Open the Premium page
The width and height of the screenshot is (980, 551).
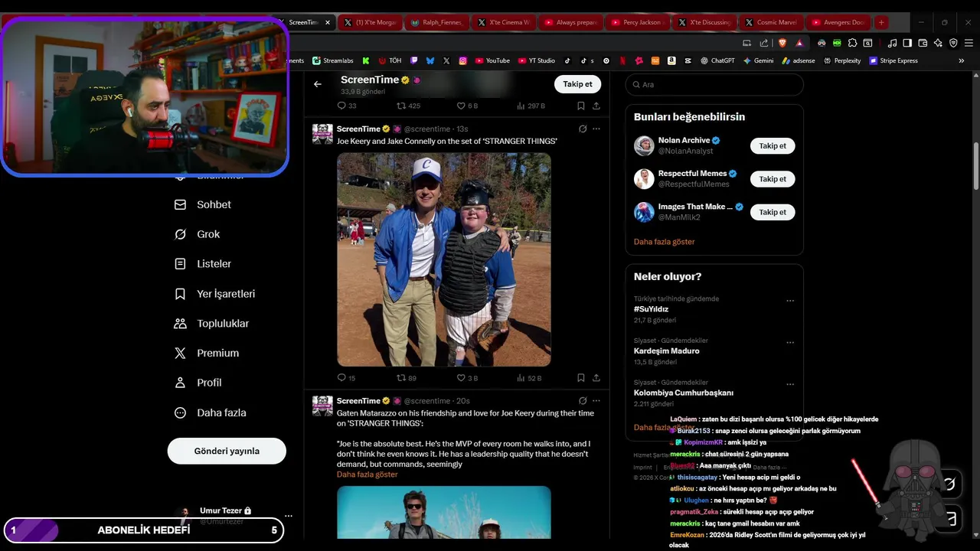click(x=206, y=354)
